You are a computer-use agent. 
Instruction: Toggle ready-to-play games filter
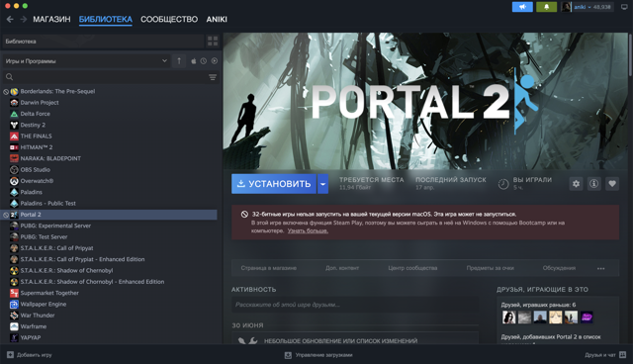[215, 61]
